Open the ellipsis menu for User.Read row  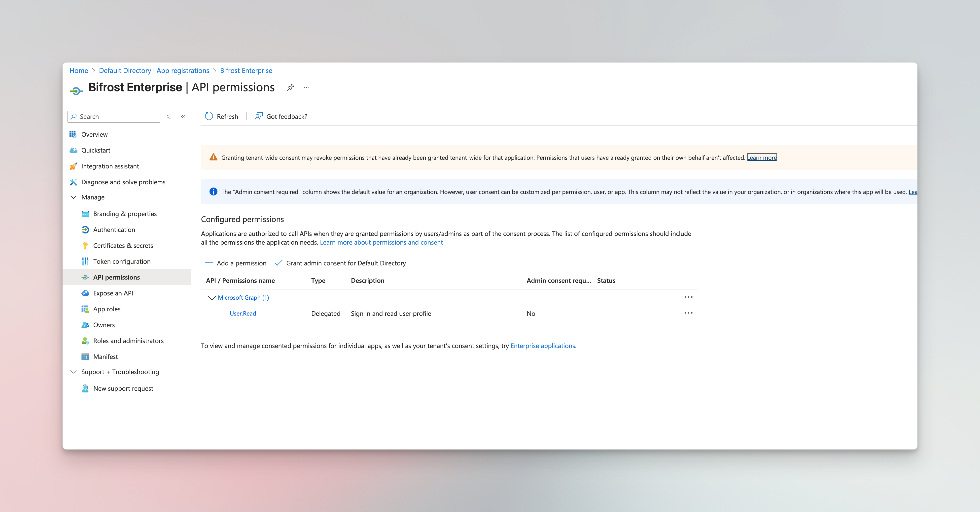[x=688, y=313]
